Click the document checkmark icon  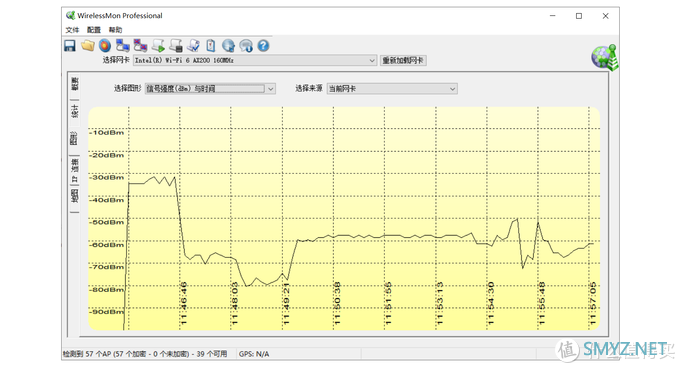click(x=193, y=46)
